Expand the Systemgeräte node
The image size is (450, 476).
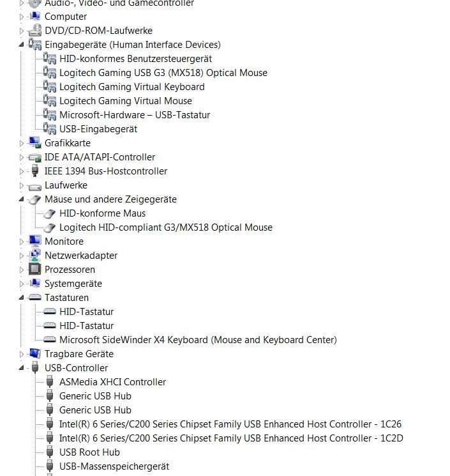coord(21,284)
